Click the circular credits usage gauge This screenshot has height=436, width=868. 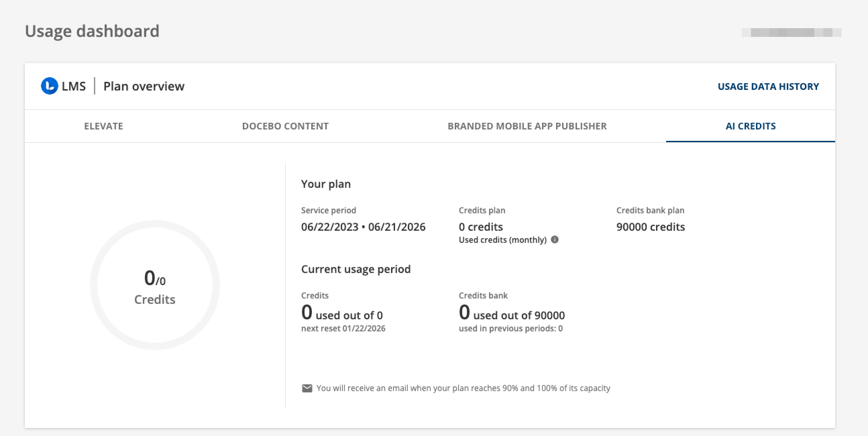coord(155,285)
